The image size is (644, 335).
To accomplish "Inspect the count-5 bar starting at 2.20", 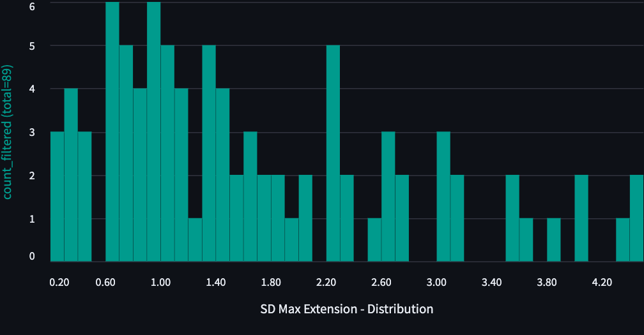I will coord(333,153).
